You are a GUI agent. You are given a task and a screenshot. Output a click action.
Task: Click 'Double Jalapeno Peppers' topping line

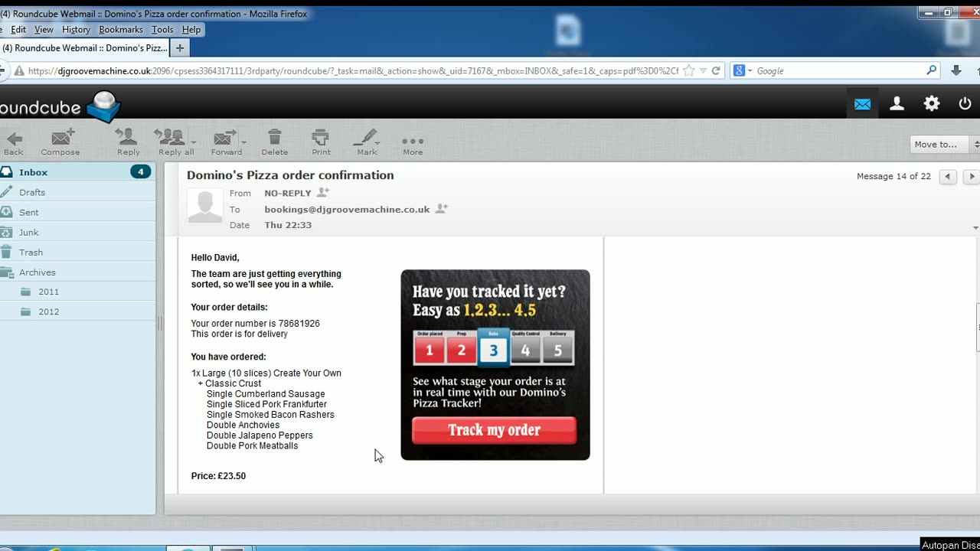(260, 435)
